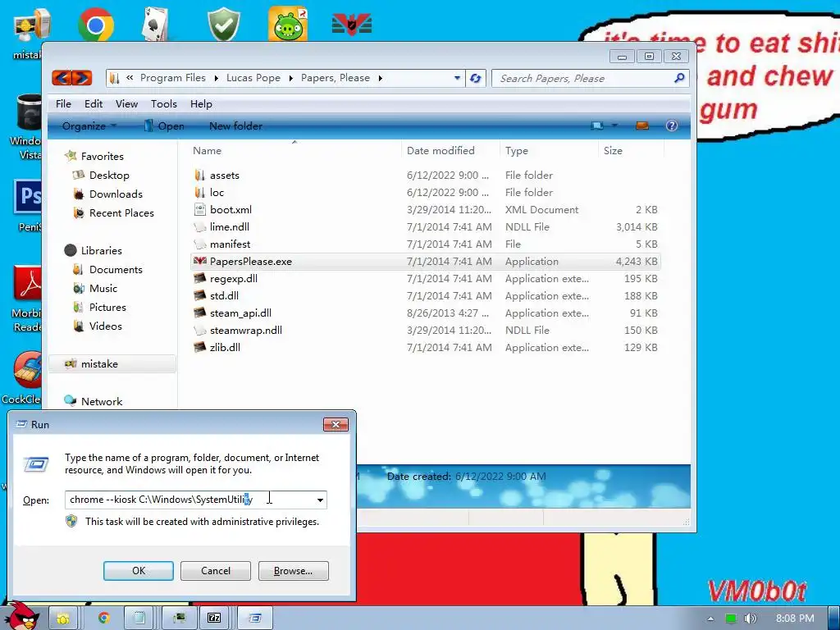
Task: Open the File menu
Action: coord(63,104)
